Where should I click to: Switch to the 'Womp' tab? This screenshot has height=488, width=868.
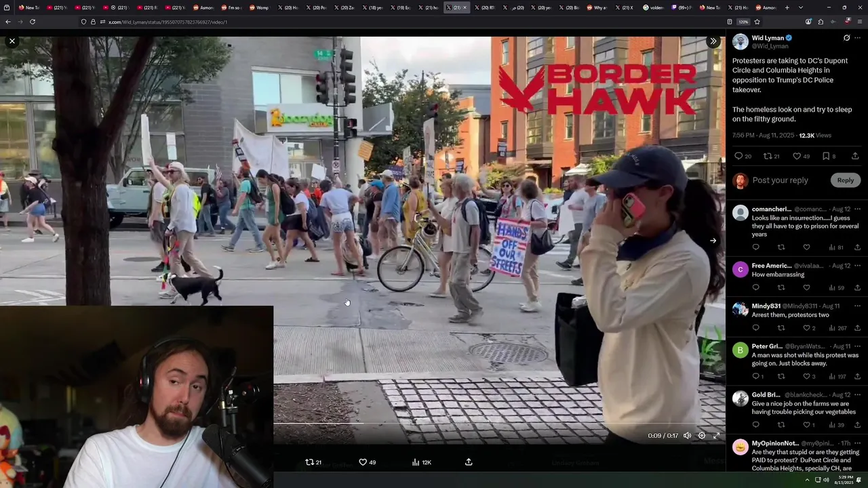[259, 7]
